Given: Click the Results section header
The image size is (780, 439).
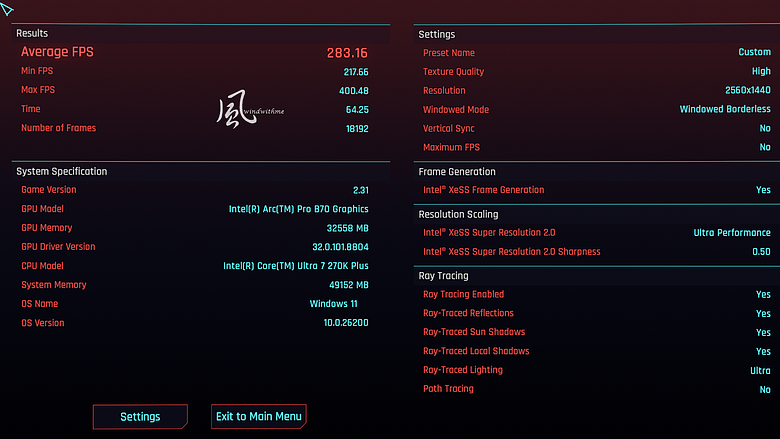Looking at the screenshot, I should coord(32,33).
